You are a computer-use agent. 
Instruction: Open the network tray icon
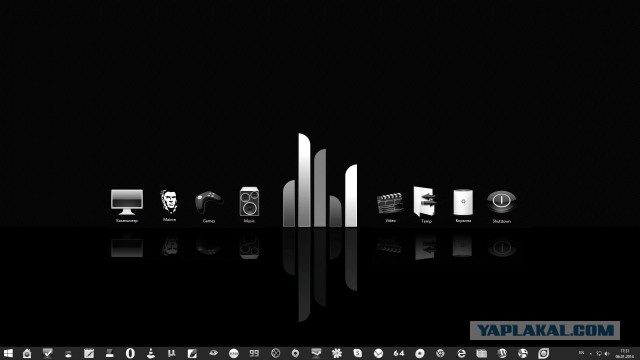[x=599, y=353]
